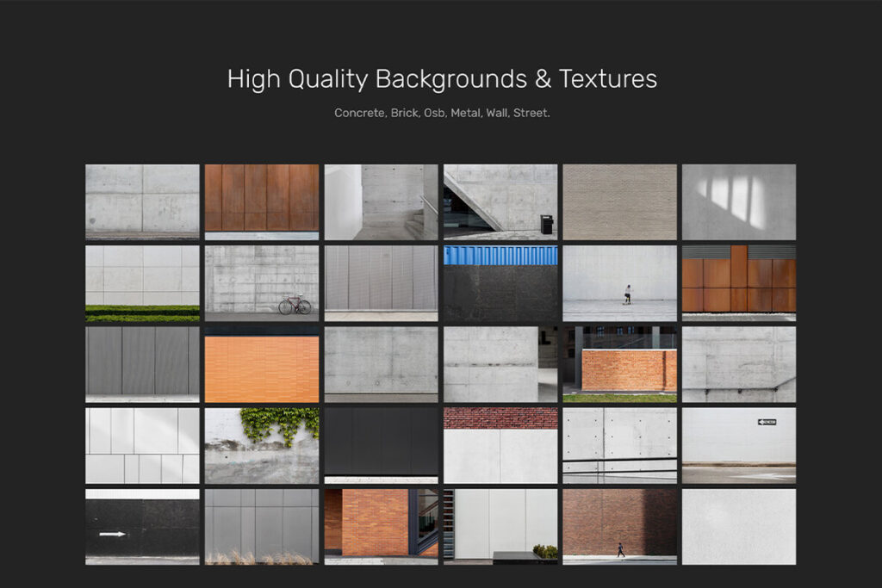Select the skateboarder by white wall photo
882x588 pixels.
[619, 283]
